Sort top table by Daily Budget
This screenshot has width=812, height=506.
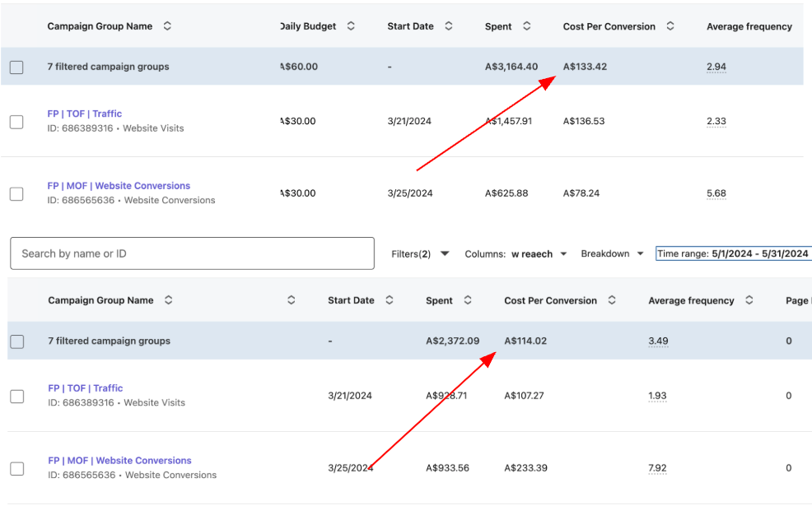coord(351,26)
